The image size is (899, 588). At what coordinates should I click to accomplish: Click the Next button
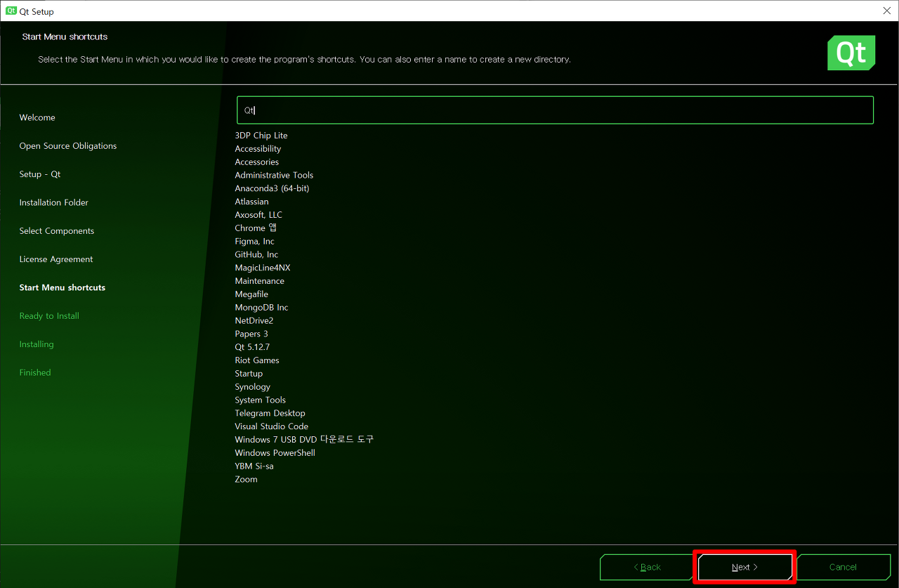point(744,567)
